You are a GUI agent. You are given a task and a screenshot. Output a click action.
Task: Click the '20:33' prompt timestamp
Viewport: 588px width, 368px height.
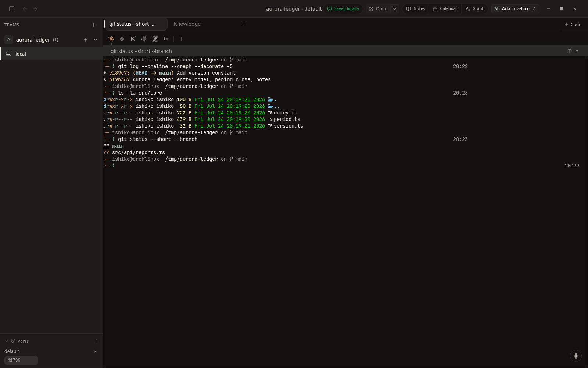572,166
